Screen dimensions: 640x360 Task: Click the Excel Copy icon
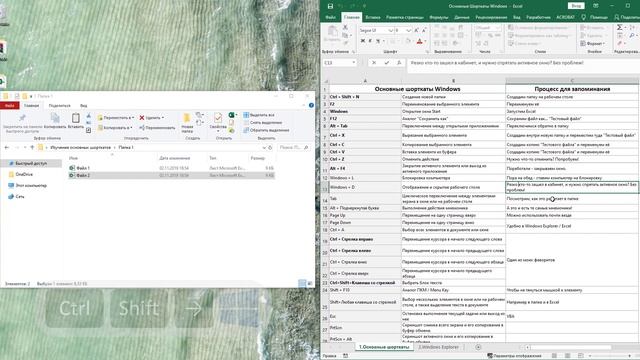(345, 35)
